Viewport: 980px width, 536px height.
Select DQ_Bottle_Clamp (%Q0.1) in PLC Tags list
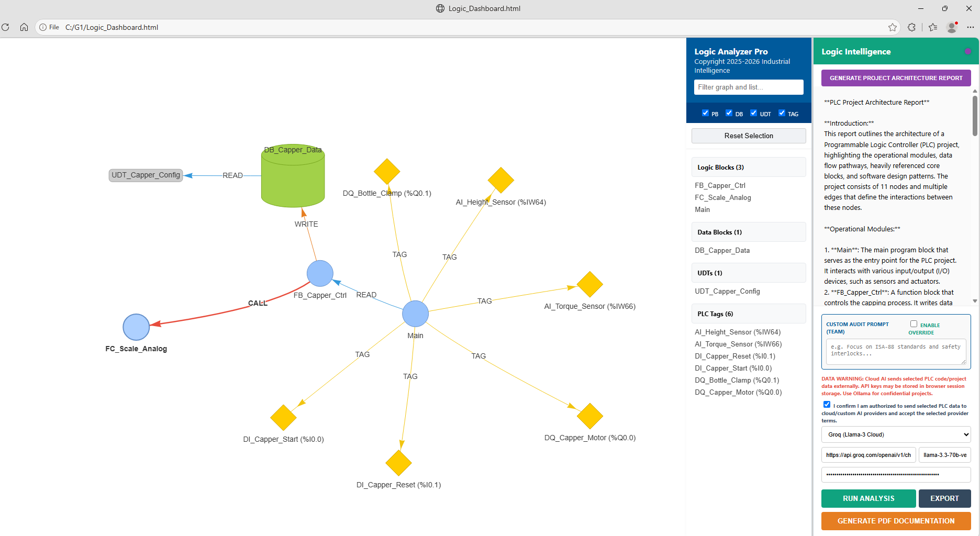pyautogui.click(x=737, y=380)
